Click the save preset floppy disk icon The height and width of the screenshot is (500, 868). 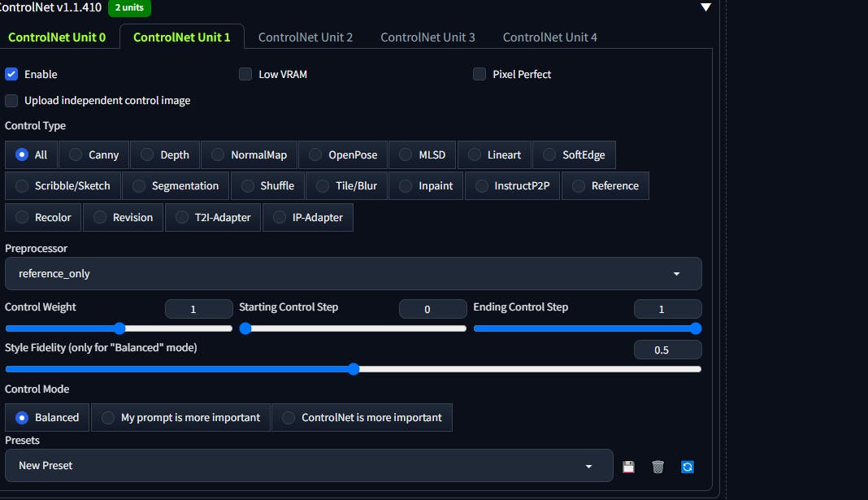coord(628,467)
